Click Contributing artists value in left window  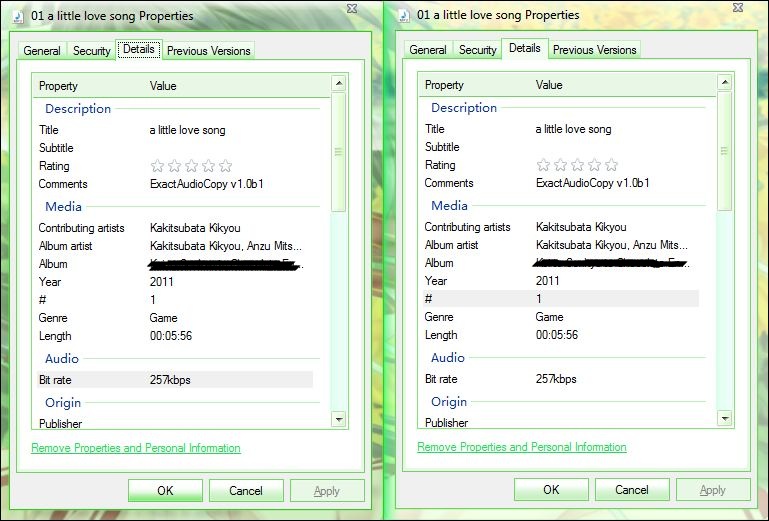(195, 228)
